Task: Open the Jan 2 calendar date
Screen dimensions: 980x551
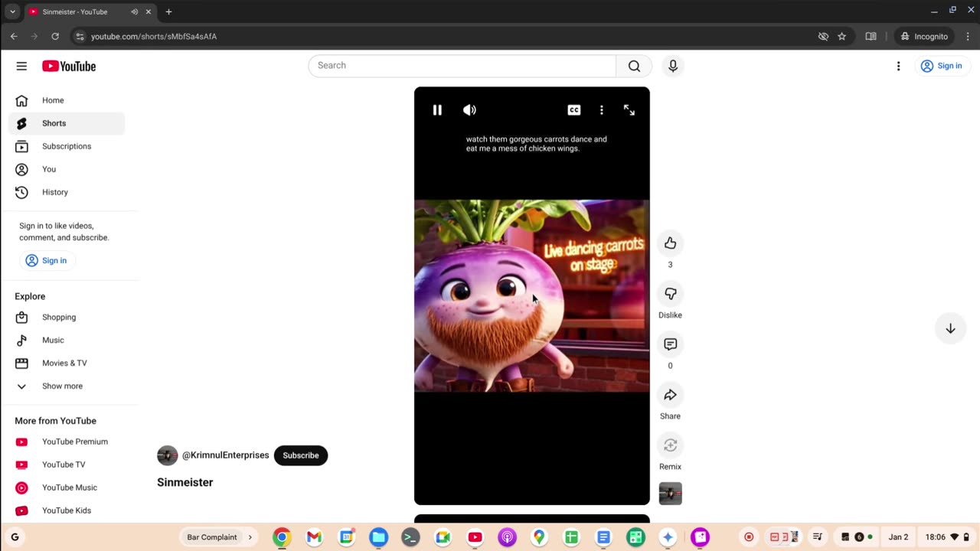Action: [x=898, y=537]
